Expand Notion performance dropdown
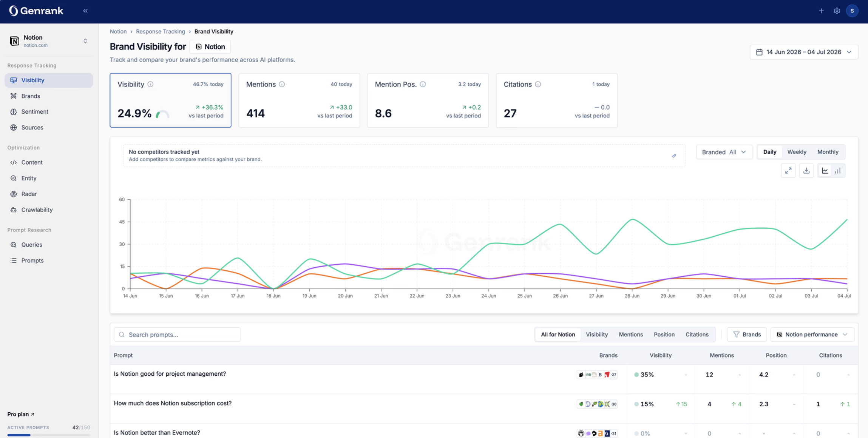The width and height of the screenshot is (868, 438). tap(812, 335)
